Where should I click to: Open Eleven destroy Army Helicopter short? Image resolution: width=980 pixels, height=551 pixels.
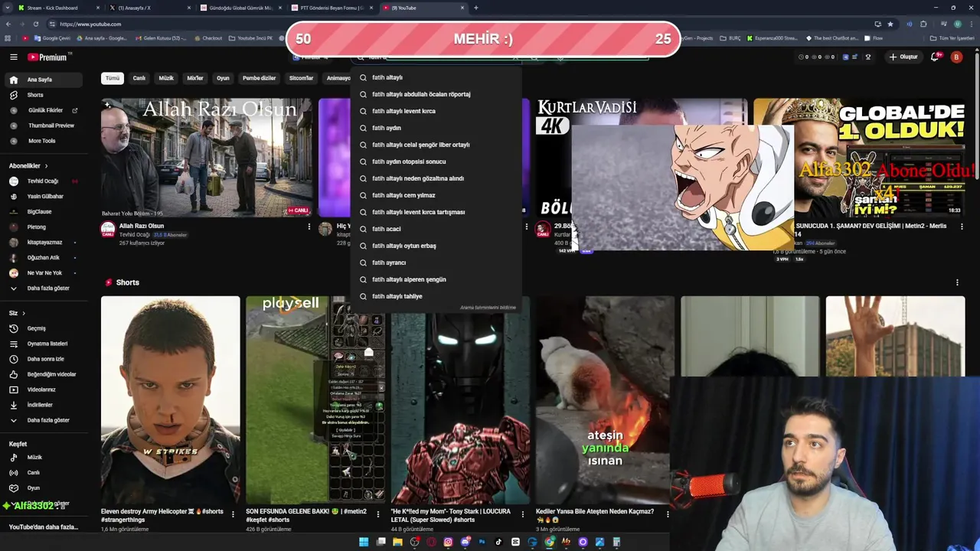click(x=170, y=400)
